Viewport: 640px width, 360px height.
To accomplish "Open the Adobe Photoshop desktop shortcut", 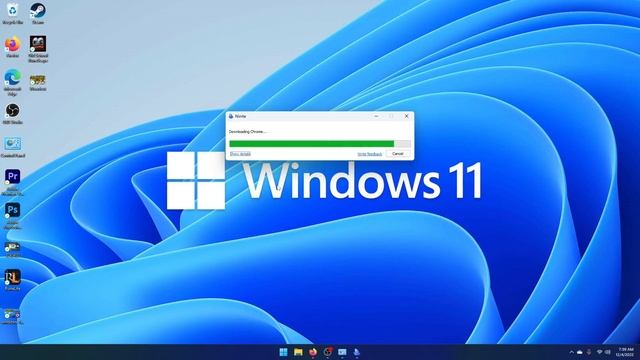I will 12,216.
